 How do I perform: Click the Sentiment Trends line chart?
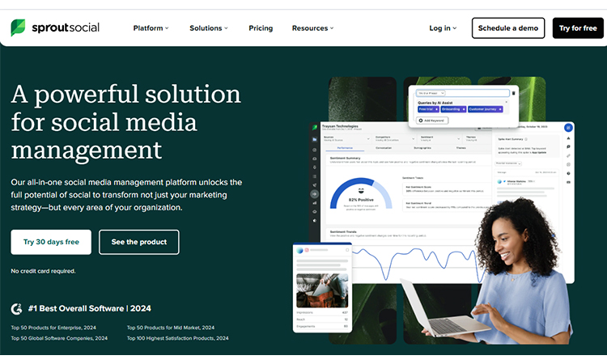click(x=416, y=263)
